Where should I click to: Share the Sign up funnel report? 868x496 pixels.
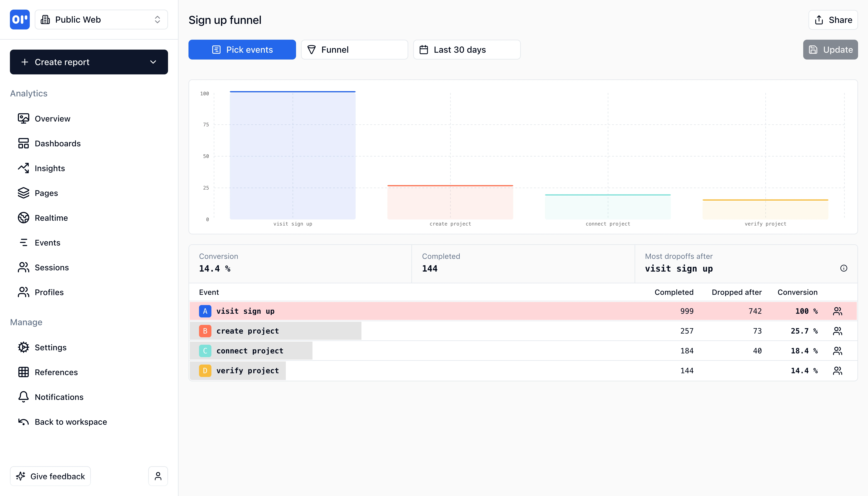pos(833,20)
